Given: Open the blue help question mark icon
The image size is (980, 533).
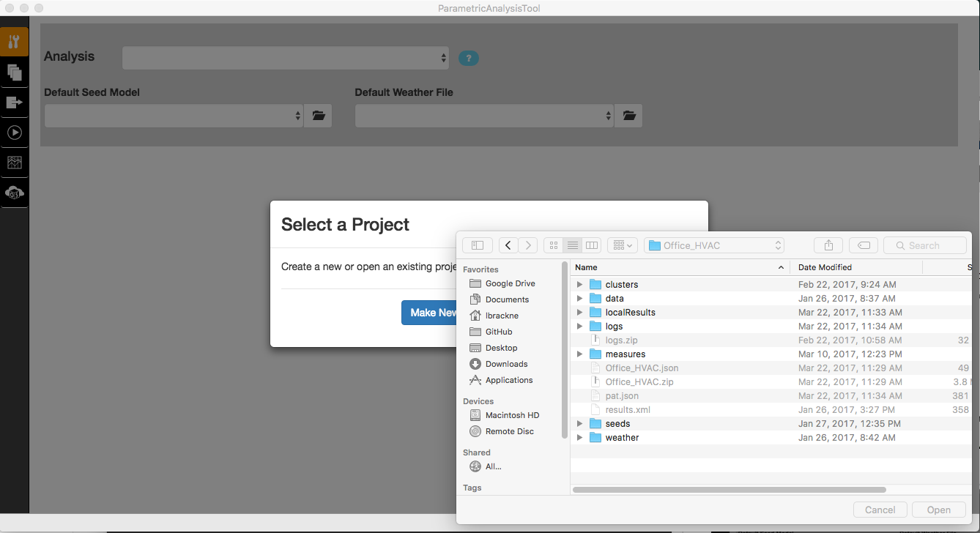Looking at the screenshot, I should tap(468, 58).
